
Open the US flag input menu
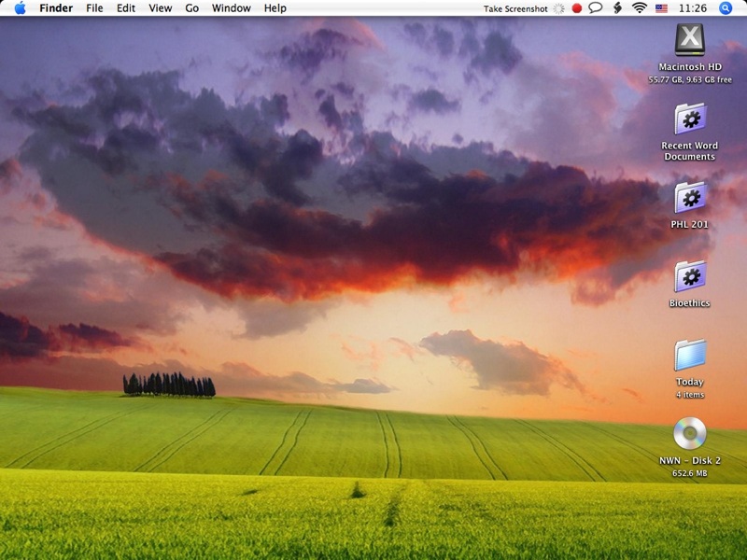pyautogui.click(x=662, y=8)
